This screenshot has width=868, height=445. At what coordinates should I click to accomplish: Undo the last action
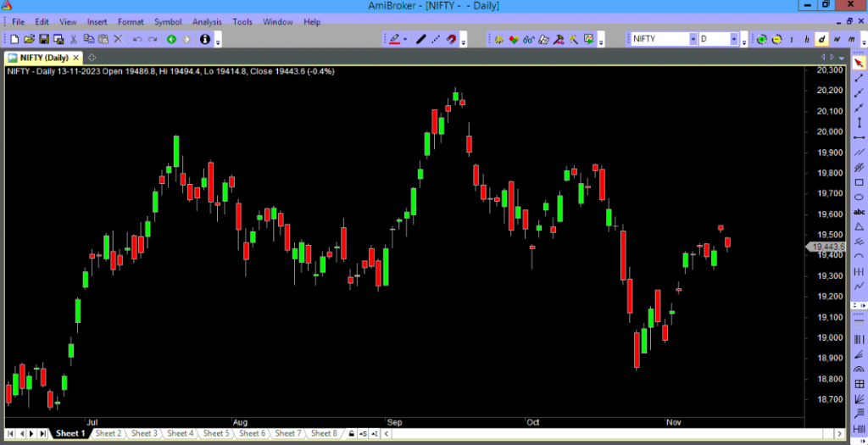(x=138, y=39)
